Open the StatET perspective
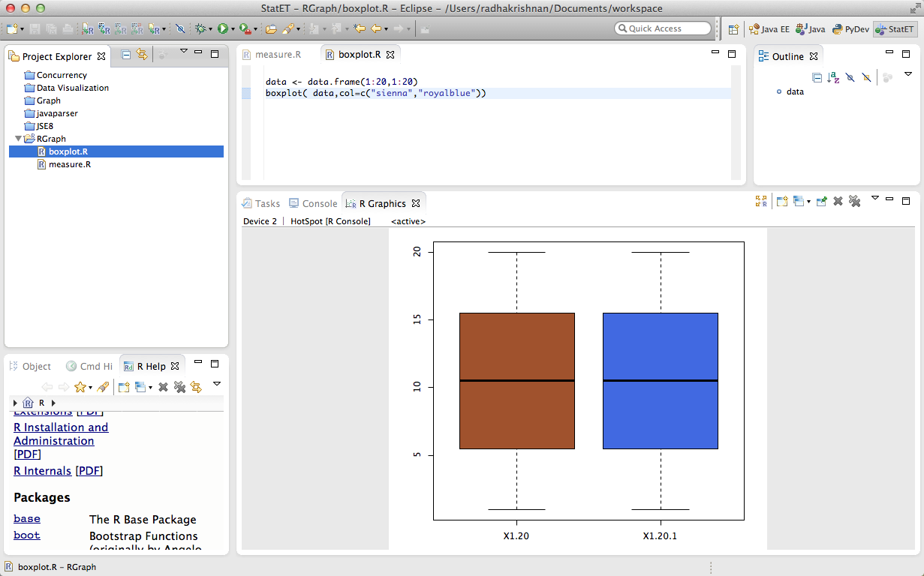The width and height of the screenshot is (924, 576). (x=895, y=29)
